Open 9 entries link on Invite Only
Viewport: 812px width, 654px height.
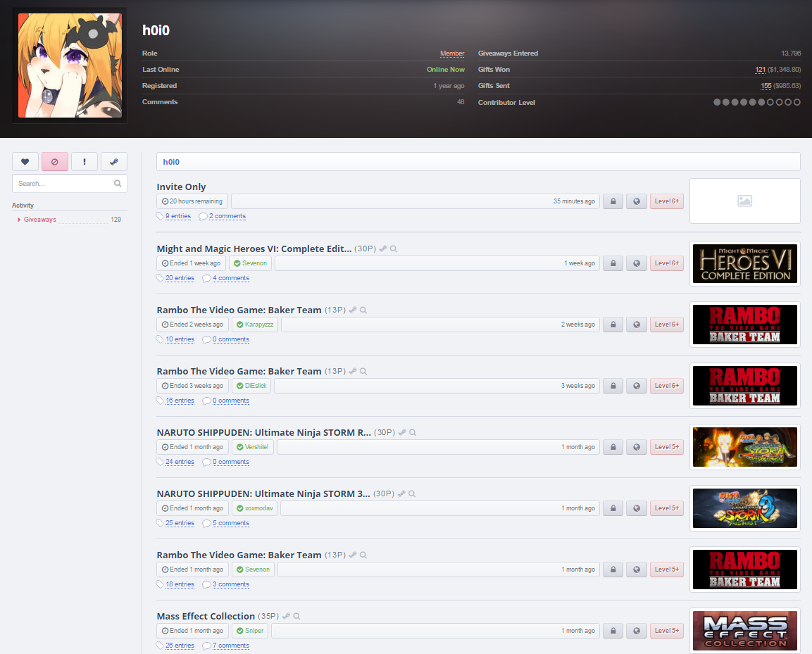coord(178,216)
